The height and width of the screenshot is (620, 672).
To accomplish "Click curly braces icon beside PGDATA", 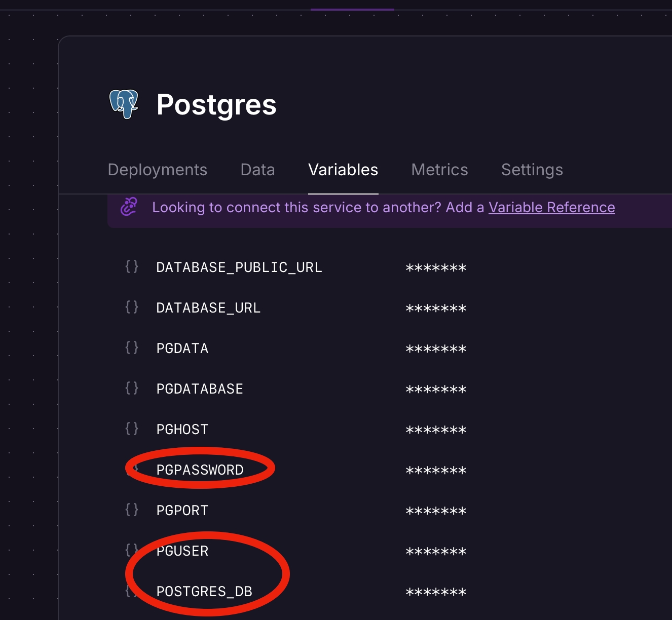I will (x=132, y=347).
